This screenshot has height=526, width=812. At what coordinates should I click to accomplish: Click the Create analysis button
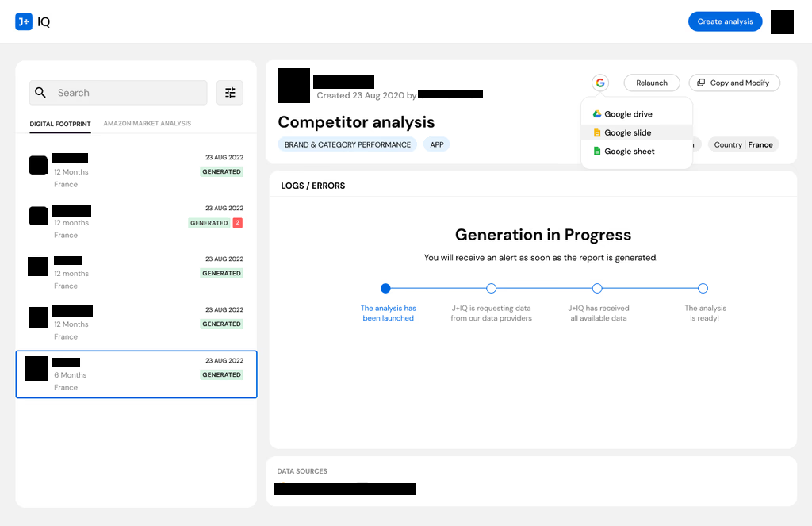pos(725,21)
